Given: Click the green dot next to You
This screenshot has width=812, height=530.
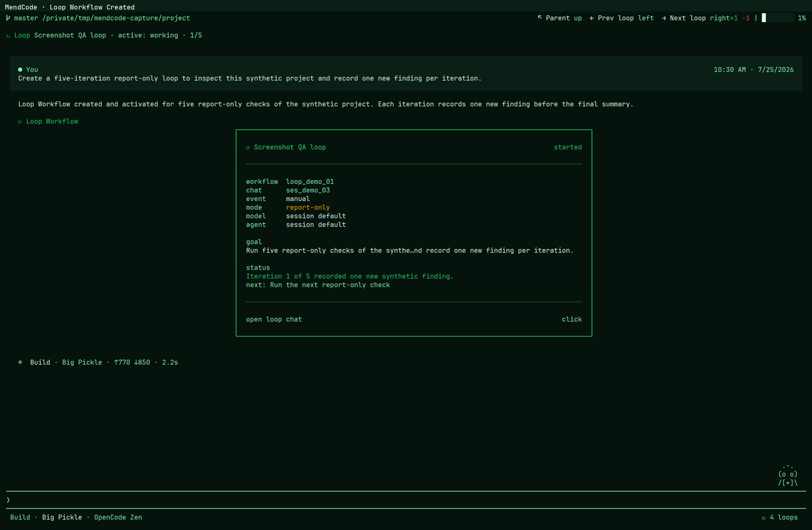Looking at the screenshot, I should 20,69.
